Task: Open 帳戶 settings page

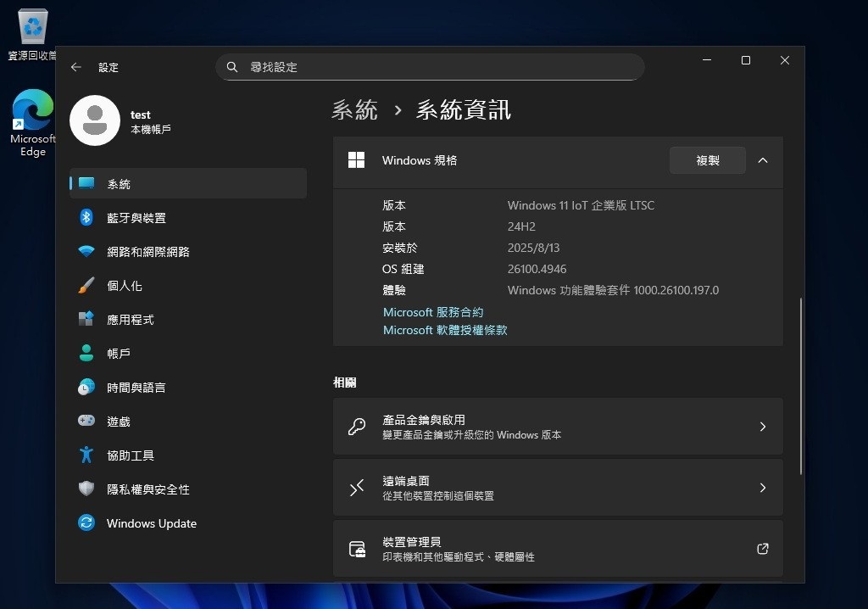Action: (188, 353)
